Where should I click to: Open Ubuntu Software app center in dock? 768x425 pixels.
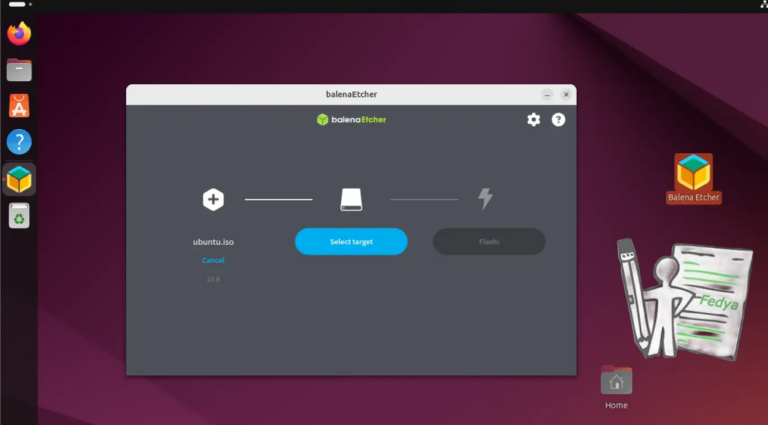click(x=19, y=106)
